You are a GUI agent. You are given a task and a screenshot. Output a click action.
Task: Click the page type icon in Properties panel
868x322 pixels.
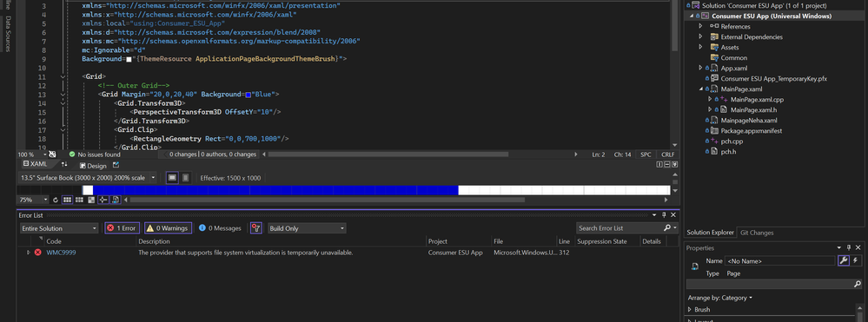(695, 267)
